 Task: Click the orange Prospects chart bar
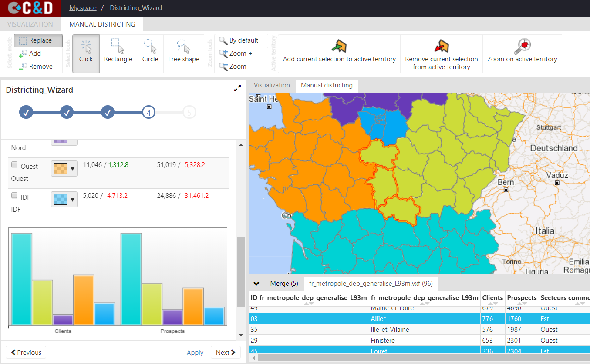click(193, 307)
